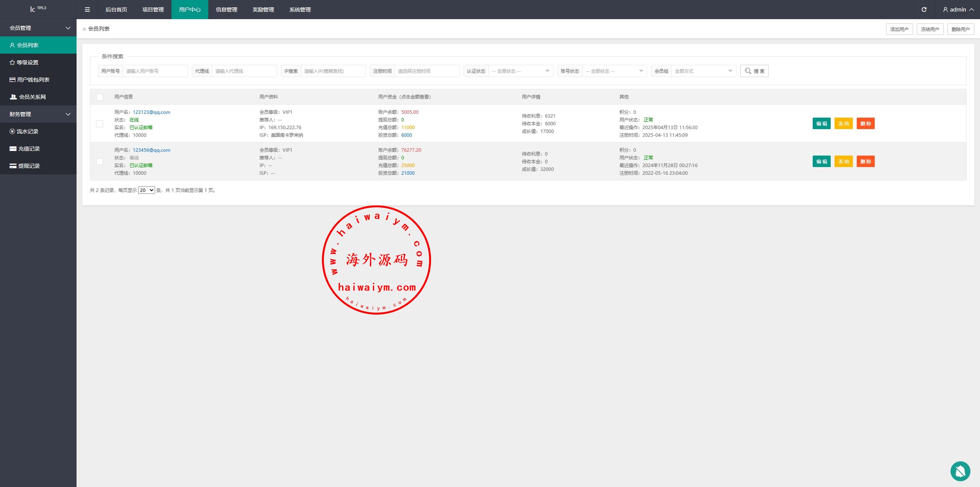980x487 pixels.
Task: Click the sidebar collapse hamburger icon
Action: (x=87, y=10)
